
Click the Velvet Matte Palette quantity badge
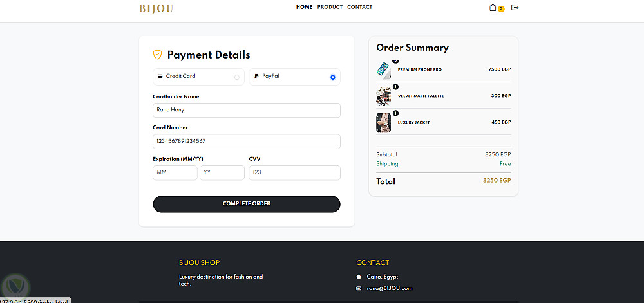[x=395, y=86]
